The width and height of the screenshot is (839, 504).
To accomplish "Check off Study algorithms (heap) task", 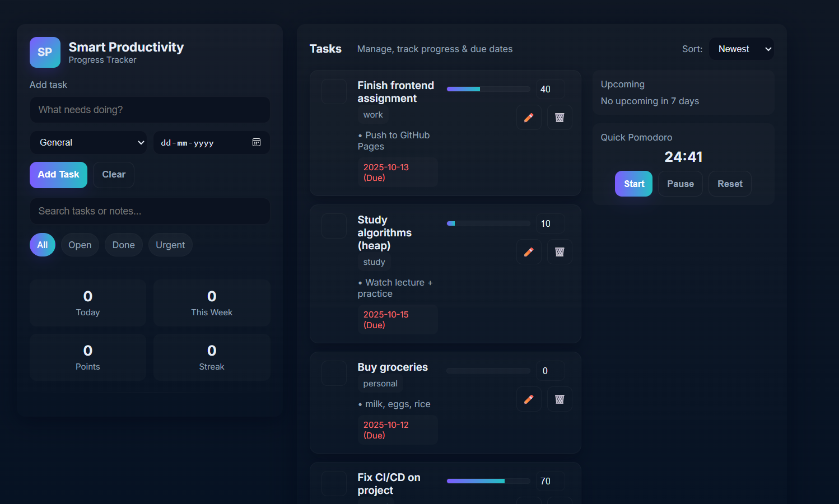I will pos(334,226).
